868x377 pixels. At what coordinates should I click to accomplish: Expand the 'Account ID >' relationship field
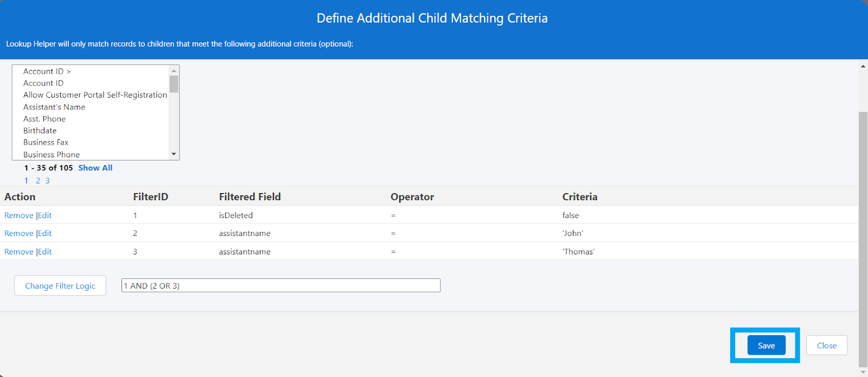point(47,72)
